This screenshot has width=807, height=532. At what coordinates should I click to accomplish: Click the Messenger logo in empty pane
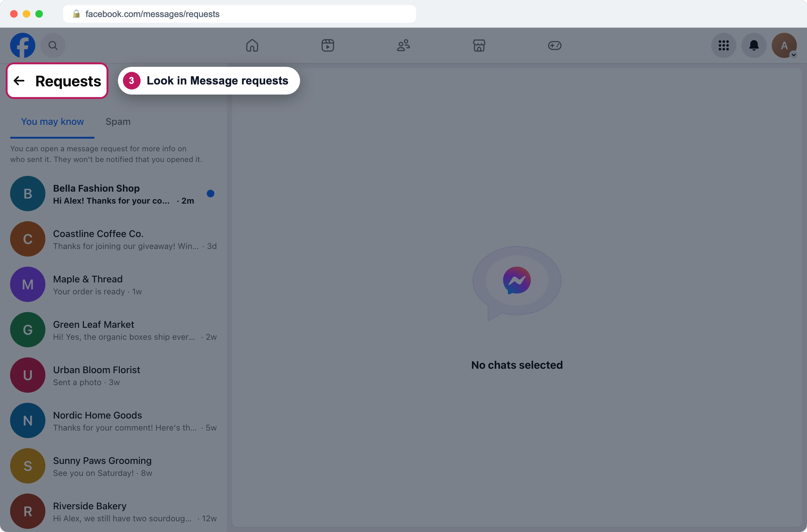click(x=517, y=280)
